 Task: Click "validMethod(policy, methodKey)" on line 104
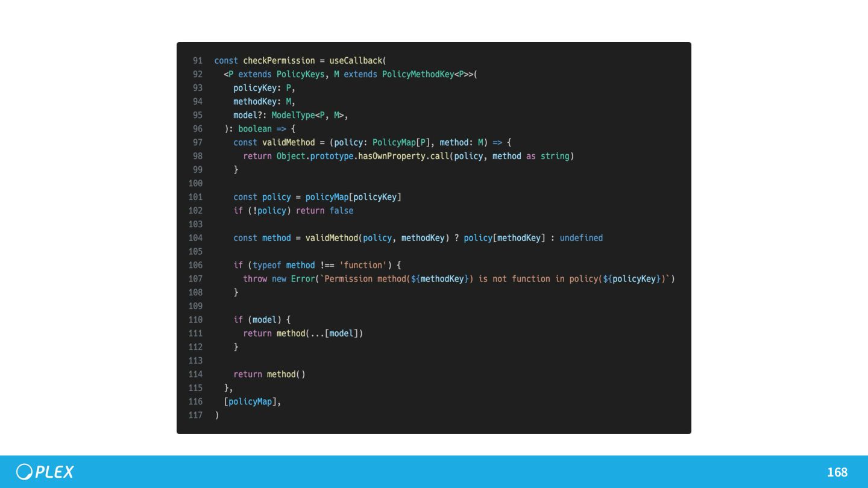[377, 238]
